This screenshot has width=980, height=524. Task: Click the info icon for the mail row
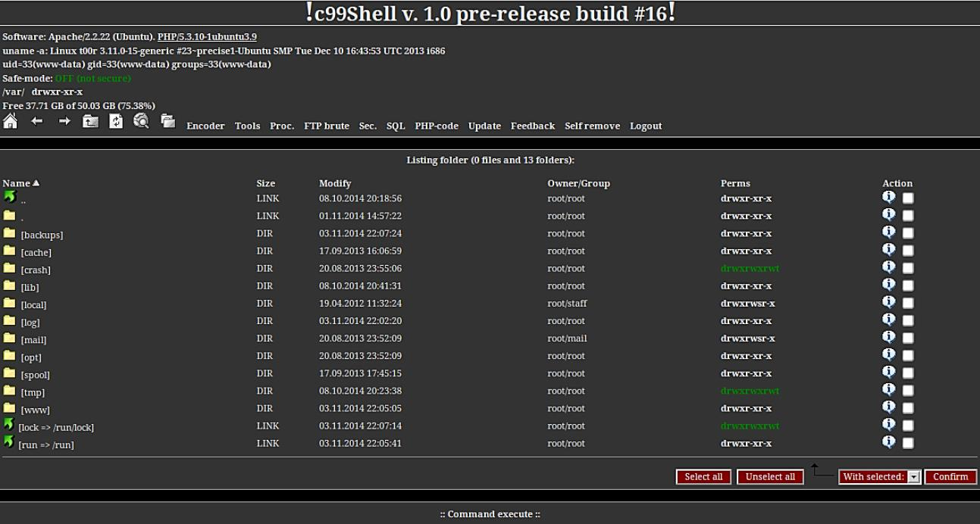(889, 337)
